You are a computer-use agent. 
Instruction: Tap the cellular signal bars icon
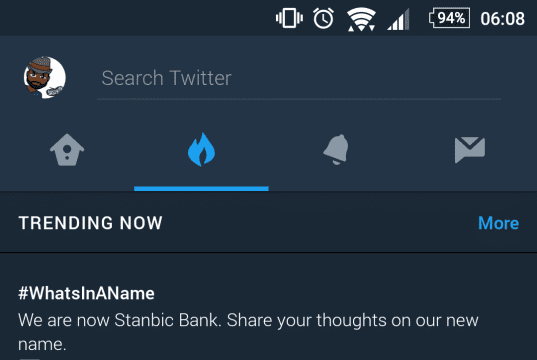tap(398, 19)
